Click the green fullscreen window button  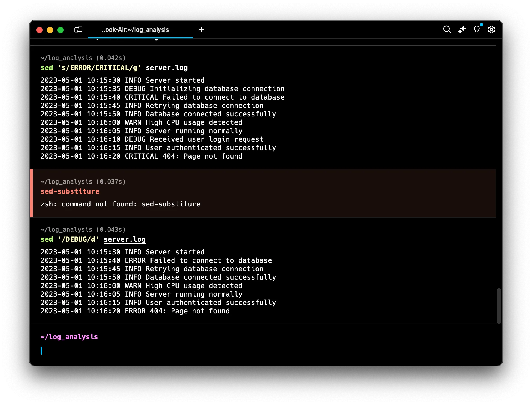(61, 30)
